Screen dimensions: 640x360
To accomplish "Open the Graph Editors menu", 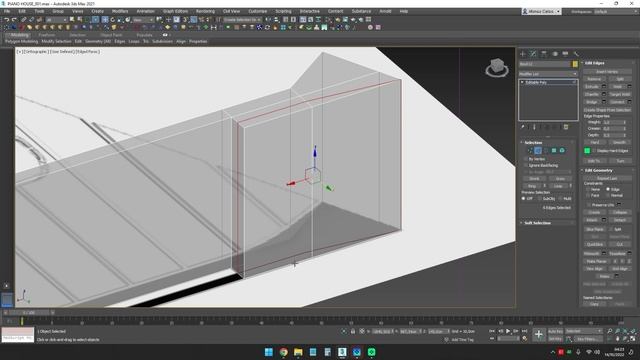I will pos(176,11).
